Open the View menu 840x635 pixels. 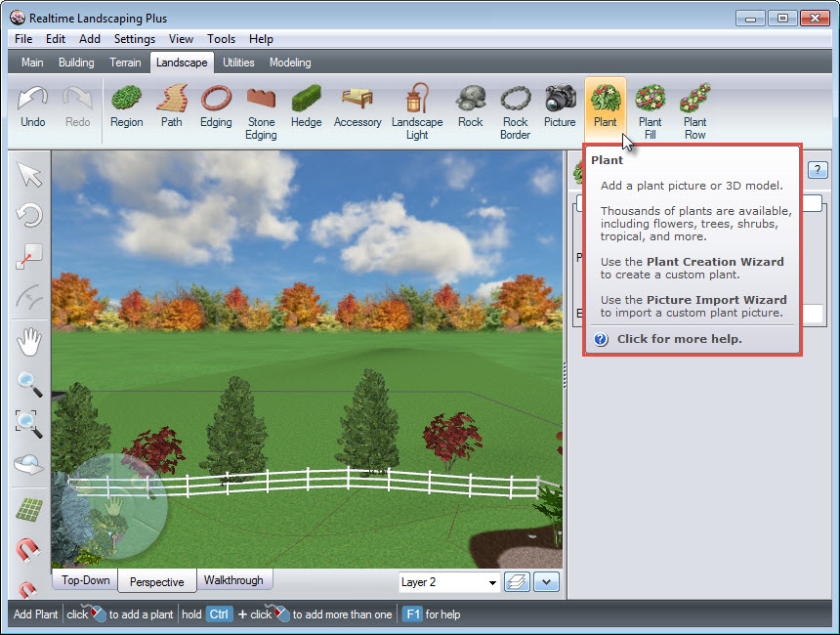(181, 39)
